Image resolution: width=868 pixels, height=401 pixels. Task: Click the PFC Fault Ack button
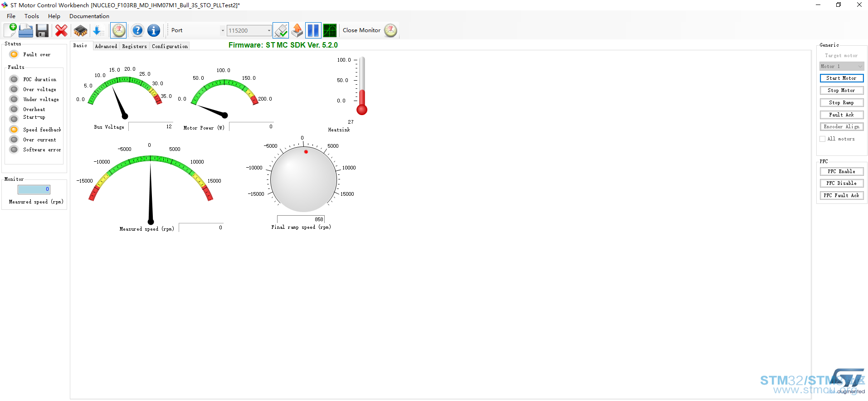click(841, 196)
